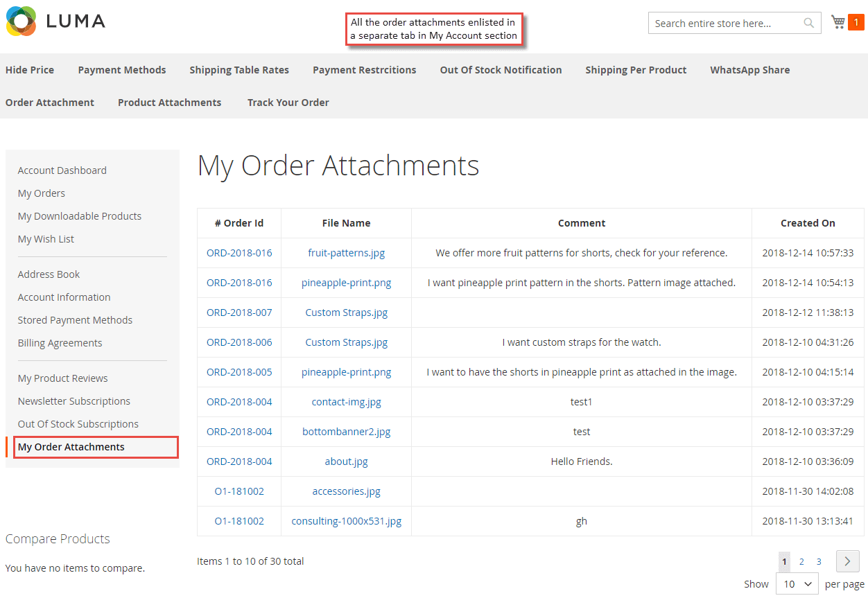Go to page 2 of results
The height and width of the screenshot is (598, 868).
tap(801, 562)
